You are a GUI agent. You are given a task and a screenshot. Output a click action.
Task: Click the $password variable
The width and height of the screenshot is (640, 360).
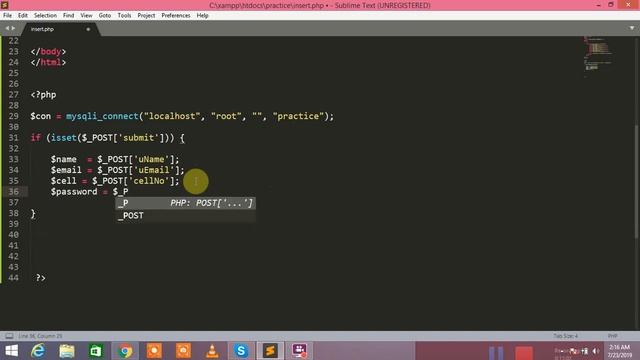tap(74, 192)
